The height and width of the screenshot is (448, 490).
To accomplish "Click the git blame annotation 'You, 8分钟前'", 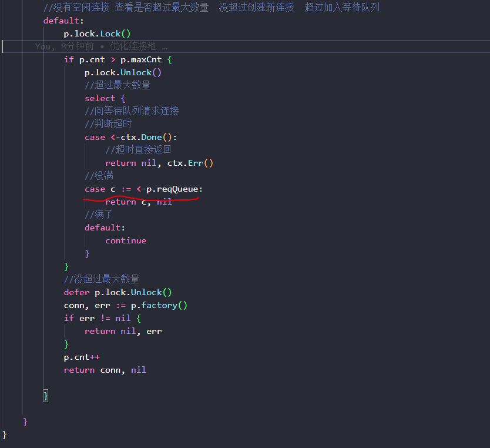I will click(65, 46).
